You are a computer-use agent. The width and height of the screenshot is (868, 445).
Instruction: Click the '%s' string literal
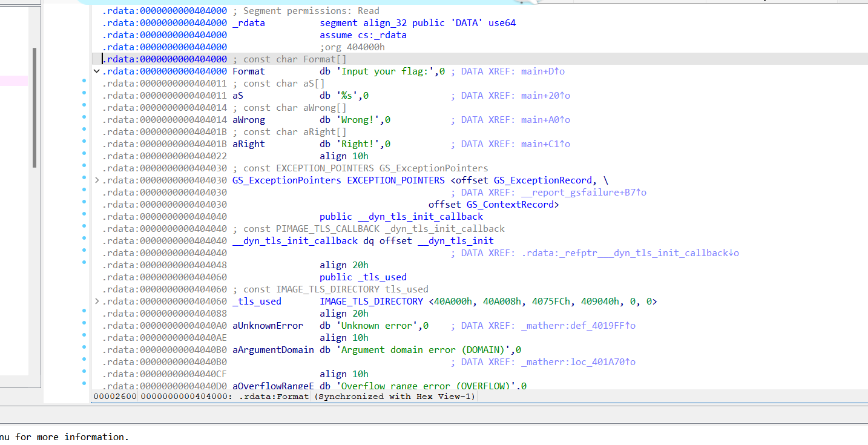click(x=347, y=96)
